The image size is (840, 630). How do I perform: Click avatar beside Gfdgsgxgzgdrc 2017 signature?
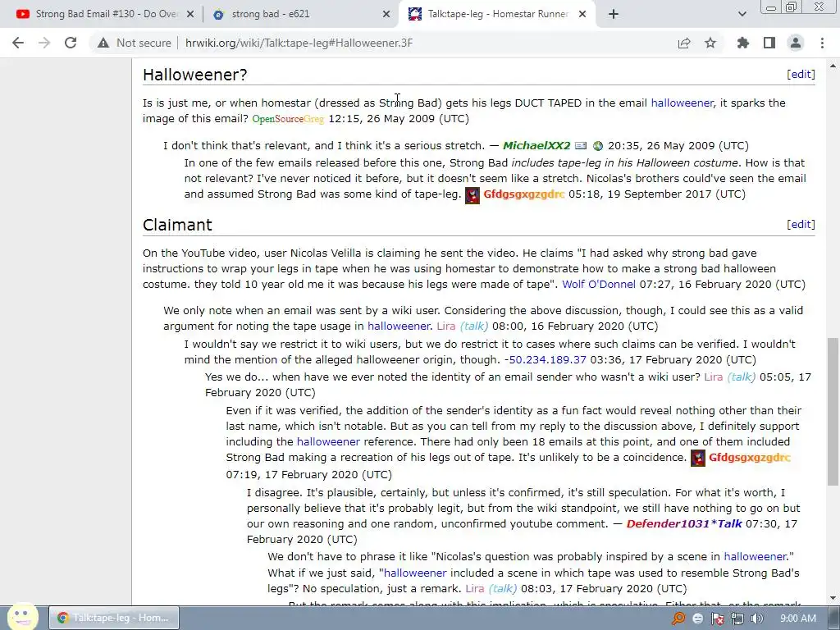(x=472, y=195)
